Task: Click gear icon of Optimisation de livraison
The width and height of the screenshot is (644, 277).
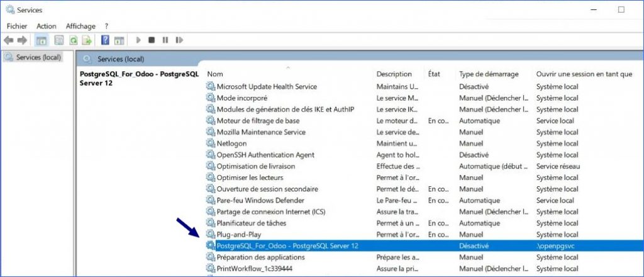Action: 210,166
